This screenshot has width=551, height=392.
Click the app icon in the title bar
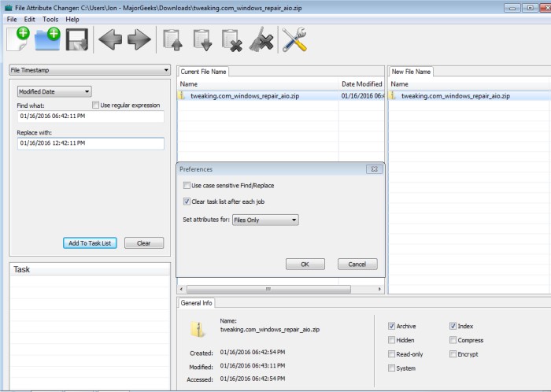[9, 8]
